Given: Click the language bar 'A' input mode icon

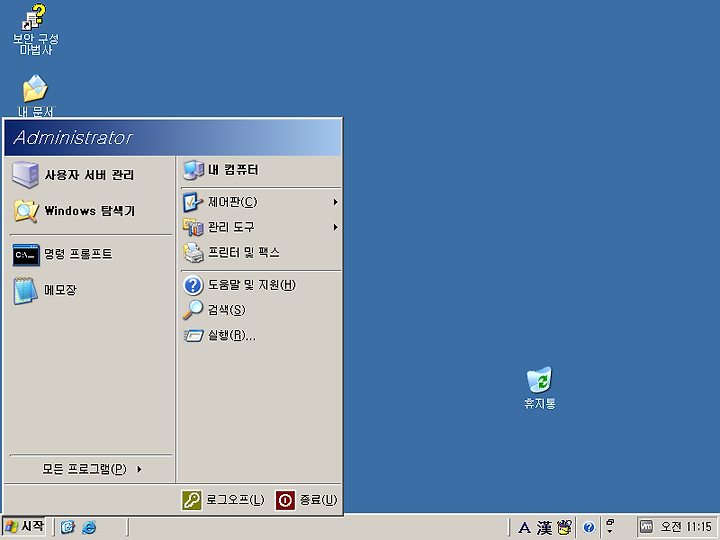Looking at the screenshot, I should click(524, 528).
